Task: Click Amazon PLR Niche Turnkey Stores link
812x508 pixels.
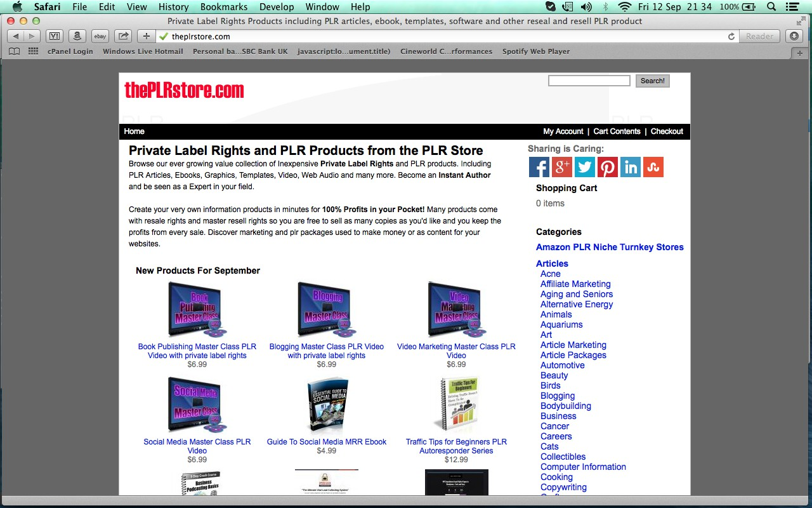Action: (x=610, y=247)
